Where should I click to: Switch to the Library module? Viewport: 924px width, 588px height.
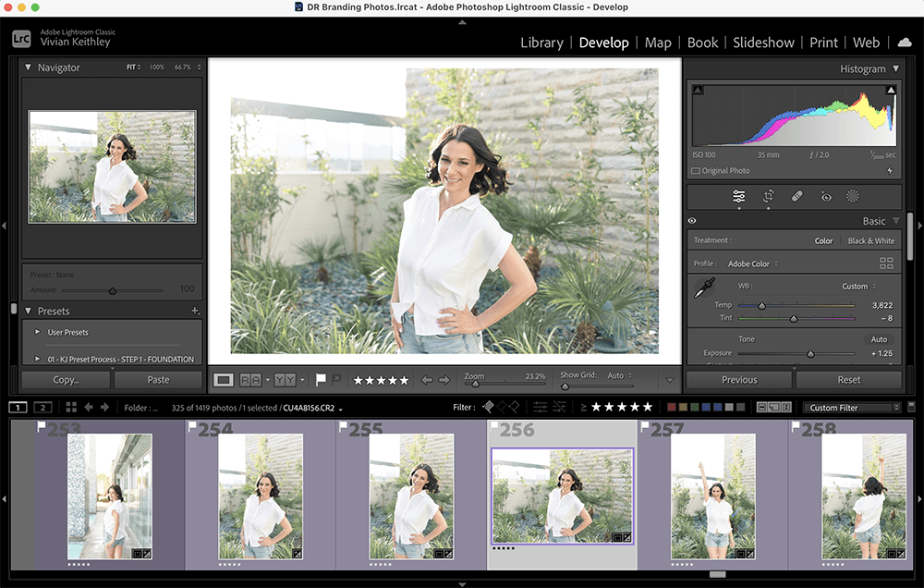pyautogui.click(x=541, y=43)
